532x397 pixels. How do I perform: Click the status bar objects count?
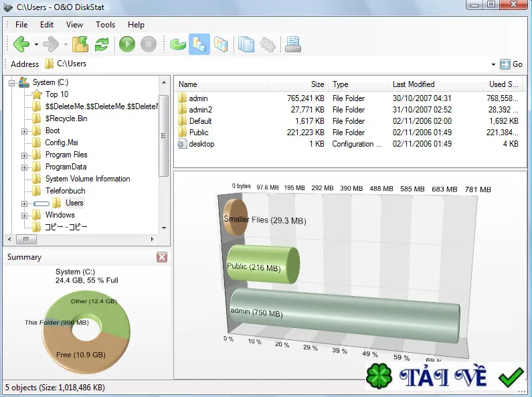(x=55, y=388)
